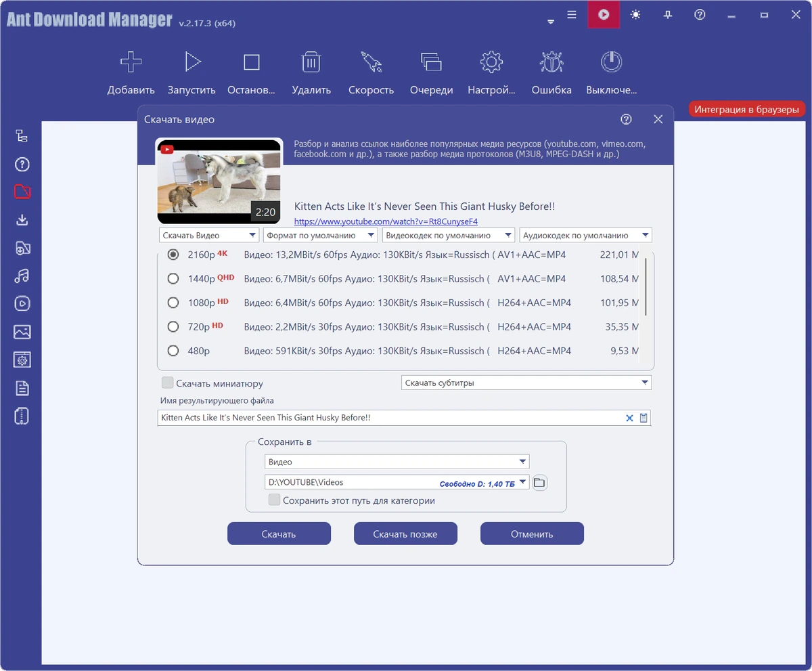The image size is (812, 671).
Task: Open the youtube.com/watch video link
Action: point(386,221)
